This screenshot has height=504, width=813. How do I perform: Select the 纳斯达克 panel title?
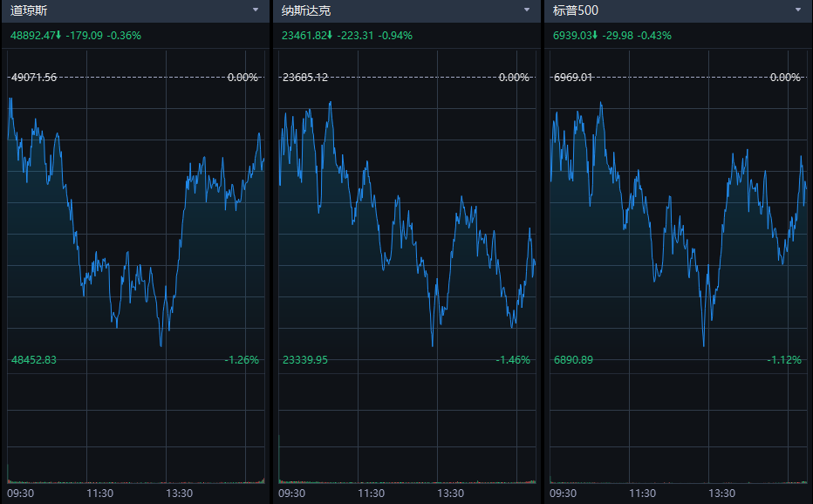(x=306, y=10)
